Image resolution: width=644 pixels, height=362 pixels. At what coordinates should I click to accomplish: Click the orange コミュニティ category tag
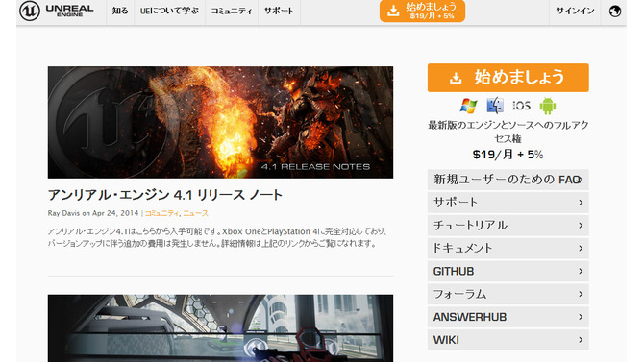pyautogui.click(x=161, y=213)
